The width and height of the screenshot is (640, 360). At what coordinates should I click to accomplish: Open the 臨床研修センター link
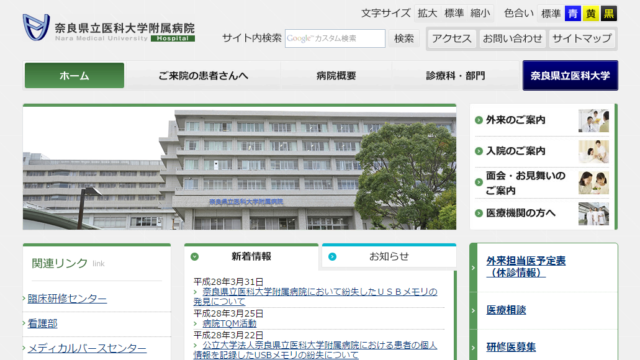pos(67,299)
